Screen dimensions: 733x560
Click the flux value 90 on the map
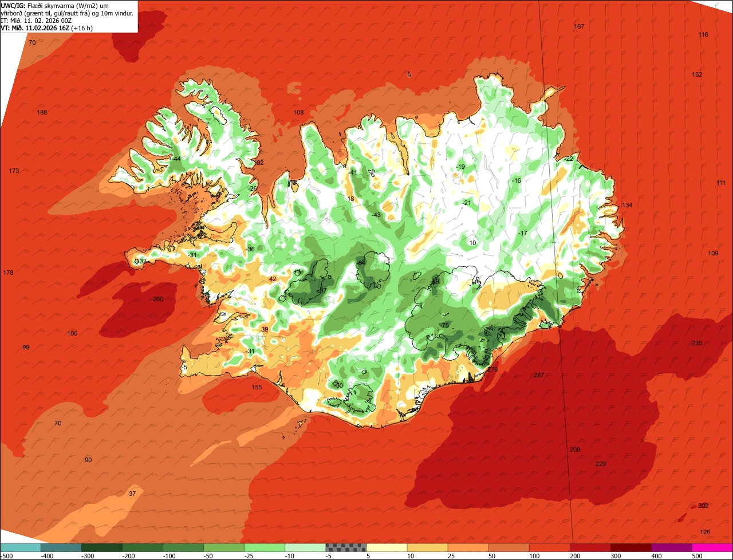click(x=88, y=460)
